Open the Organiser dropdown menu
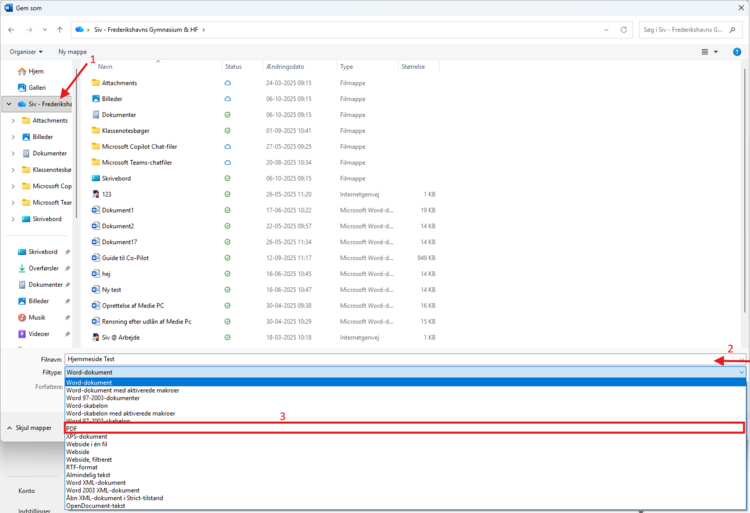Viewport: 750px width, 513px height. [x=26, y=51]
